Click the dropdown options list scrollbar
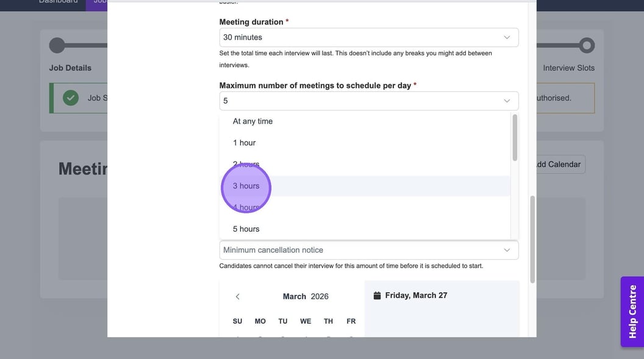 [515, 138]
